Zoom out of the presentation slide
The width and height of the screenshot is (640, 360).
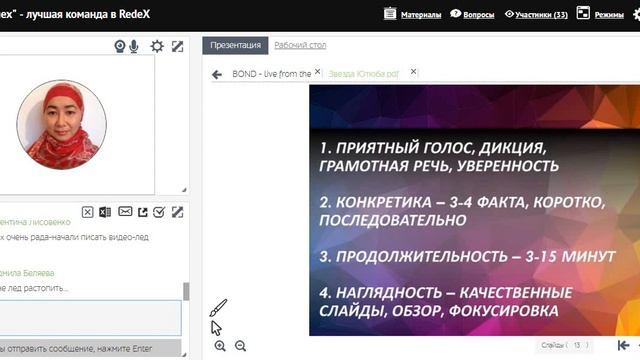[x=240, y=346]
